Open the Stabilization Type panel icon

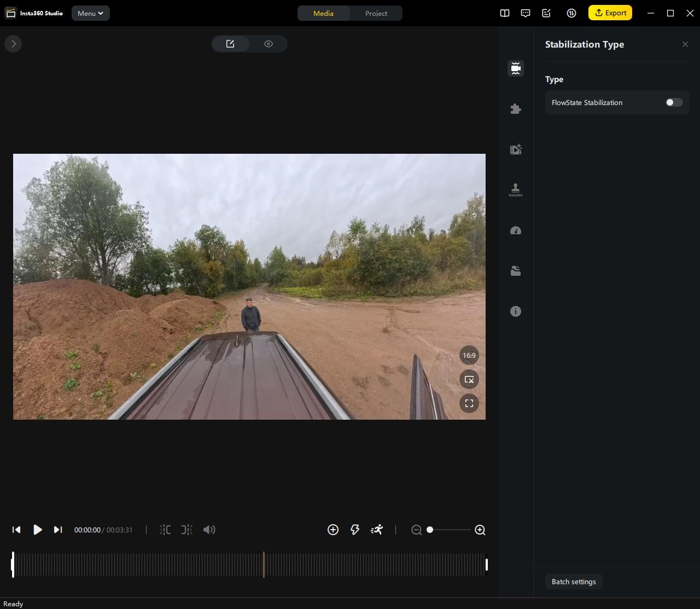[515, 68]
